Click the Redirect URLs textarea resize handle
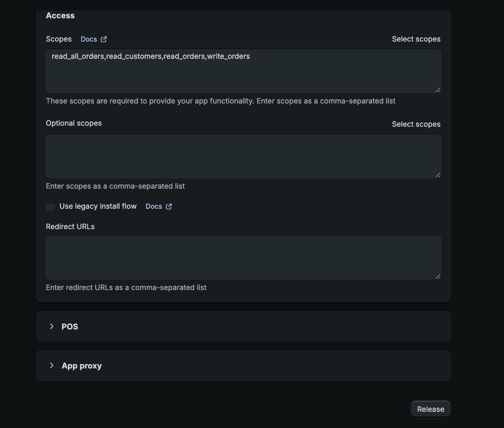504x428 pixels. click(437, 276)
